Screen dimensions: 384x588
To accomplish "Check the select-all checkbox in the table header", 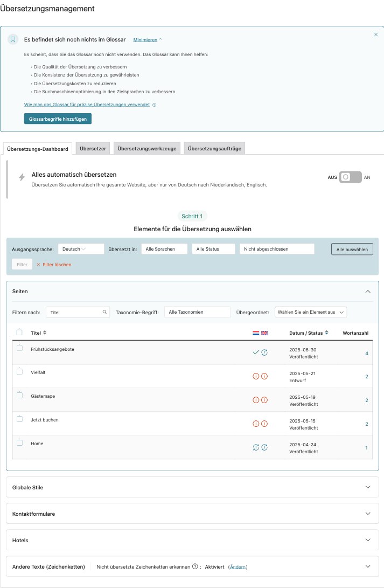I will coord(20,333).
